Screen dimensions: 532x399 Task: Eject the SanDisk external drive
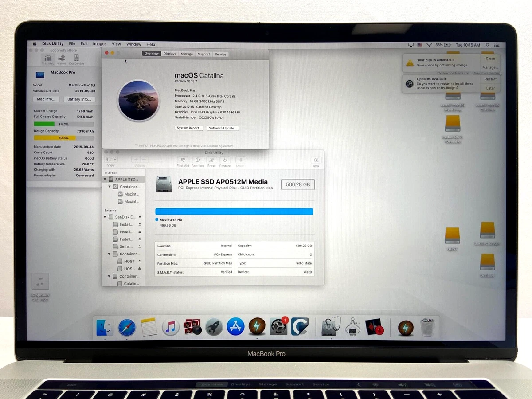[140, 217]
